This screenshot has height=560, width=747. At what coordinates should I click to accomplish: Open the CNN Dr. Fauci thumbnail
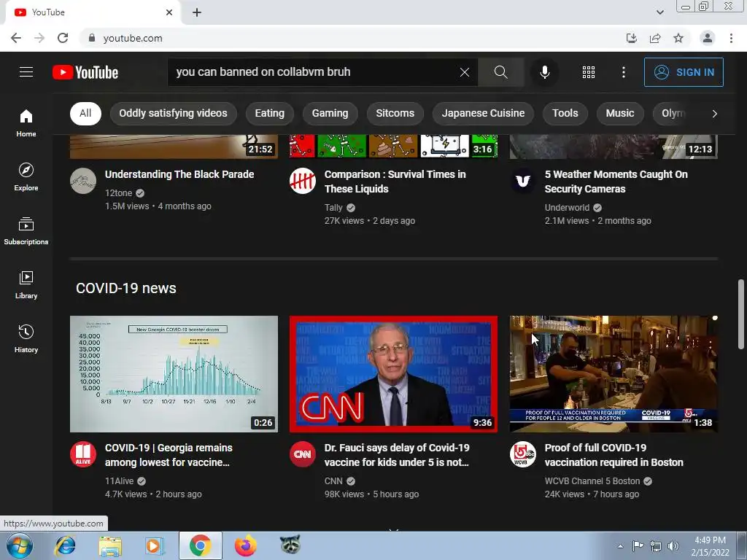(x=393, y=374)
